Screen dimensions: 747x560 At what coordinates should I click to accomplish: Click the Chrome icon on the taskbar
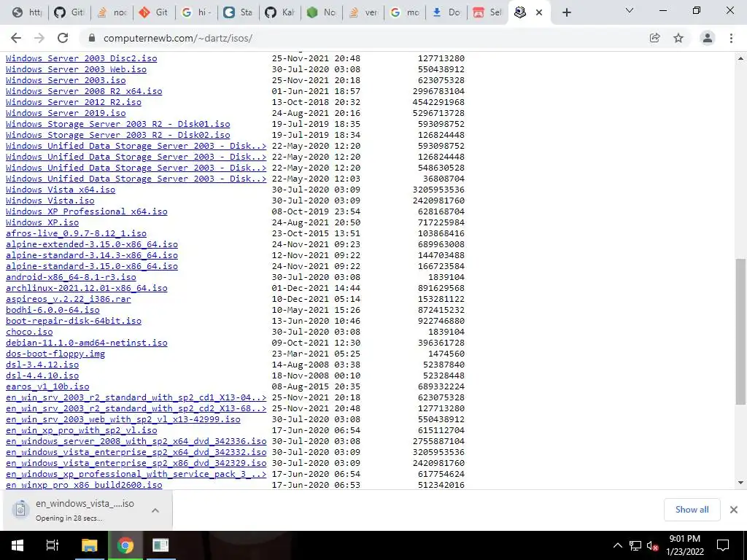(125, 545)
